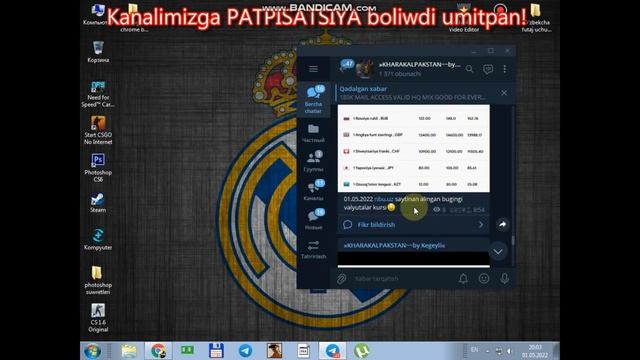This screenshot has height=360, width=640.
Task: Open the Windows Start orb
Action: pyautogui.click(x=92, y=351)
